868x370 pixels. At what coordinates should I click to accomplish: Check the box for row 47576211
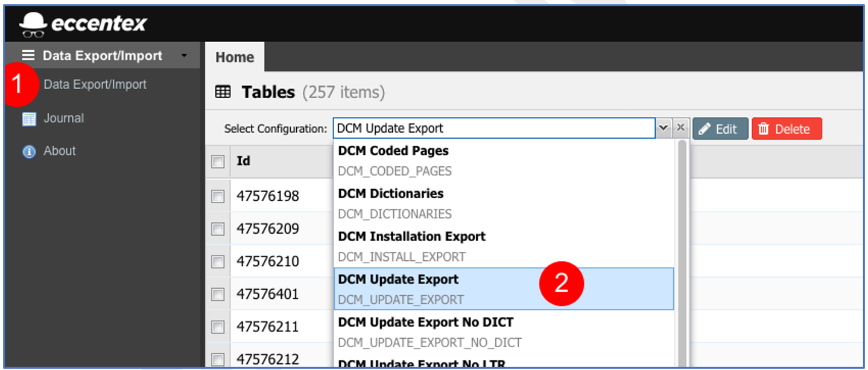pyautogui.click(x=218, y=327)
